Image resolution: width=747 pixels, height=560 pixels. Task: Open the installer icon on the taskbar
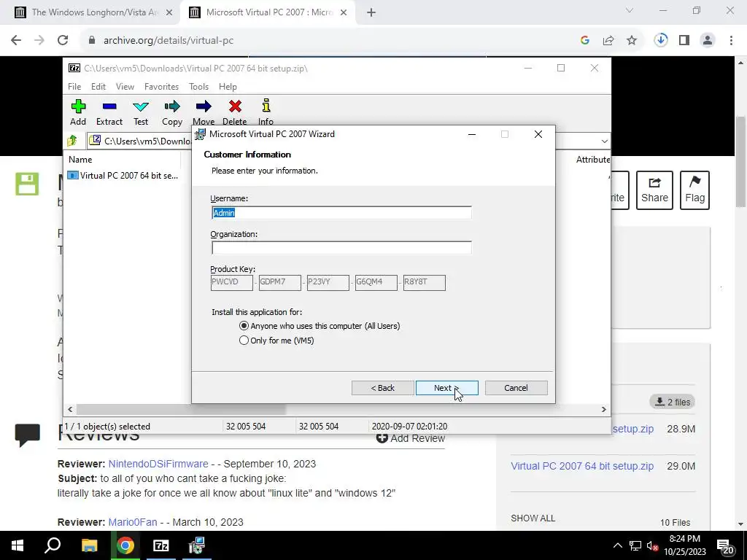click(196, 545)
